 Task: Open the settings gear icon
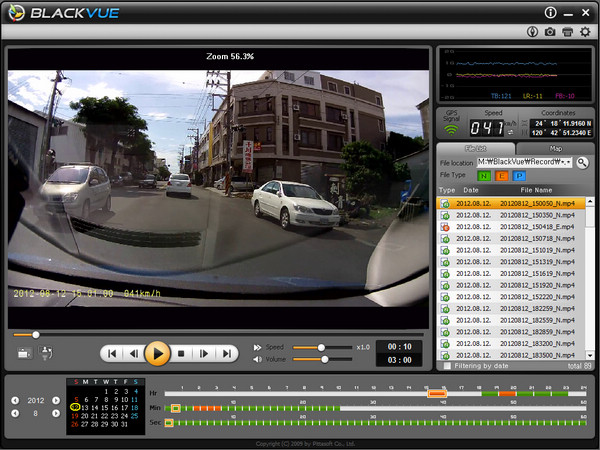(x=585, y=32)
